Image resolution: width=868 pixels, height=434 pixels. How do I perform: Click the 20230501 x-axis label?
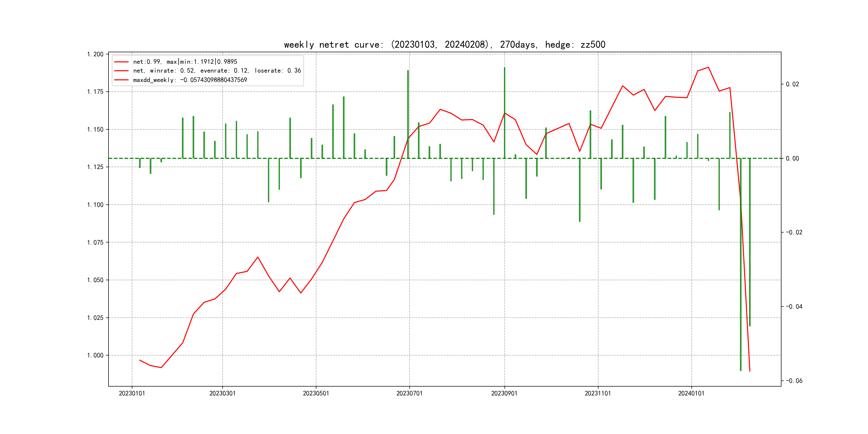coord(316,393)
